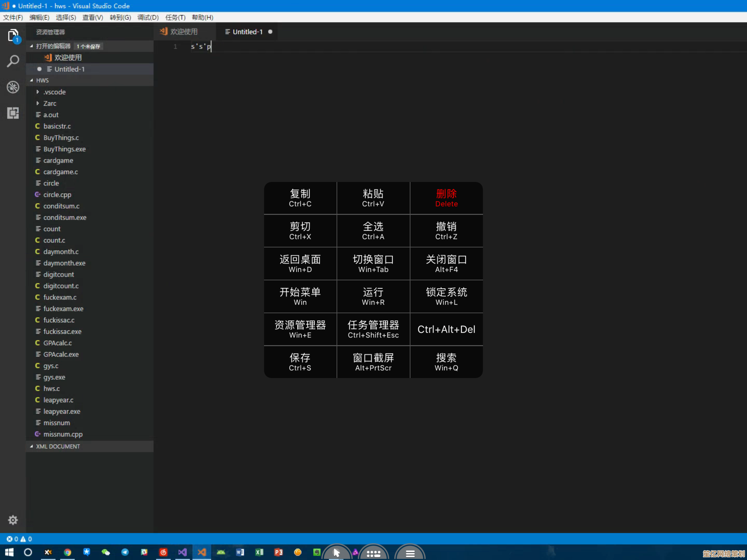
Task: Open the 文件(F) menu
Action: click(x=13, y=17)
